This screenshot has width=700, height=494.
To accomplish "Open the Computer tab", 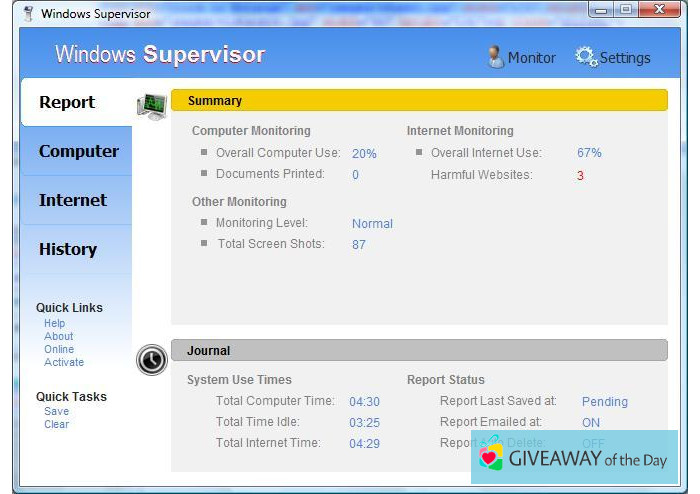I will [x=78, y=151].
